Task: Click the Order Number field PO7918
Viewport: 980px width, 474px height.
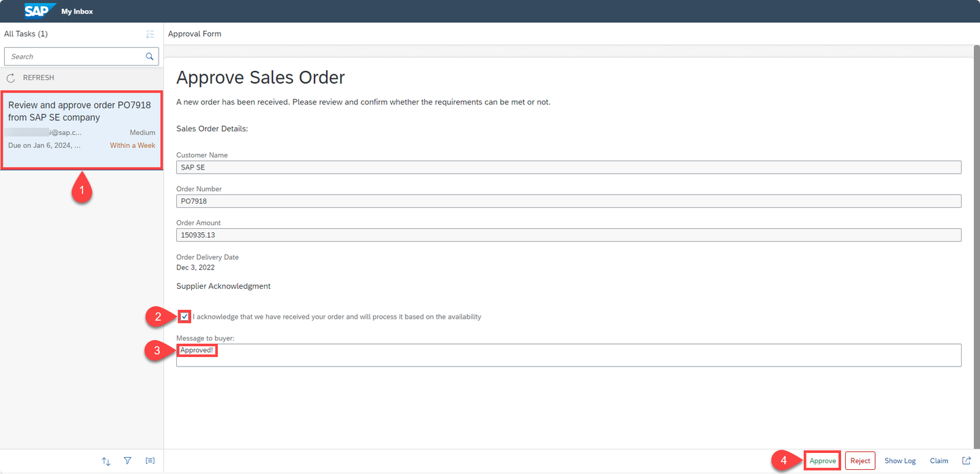Action: tap(568, 202)
